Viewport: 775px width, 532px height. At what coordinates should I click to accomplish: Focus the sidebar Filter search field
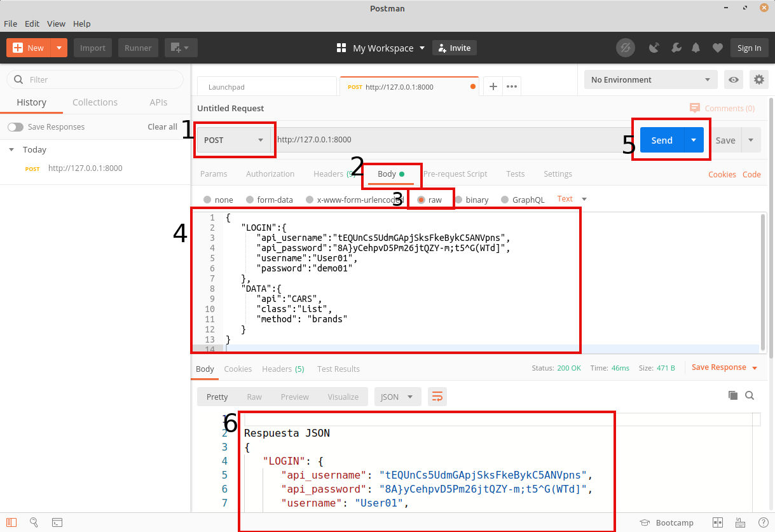pos(95,79)
